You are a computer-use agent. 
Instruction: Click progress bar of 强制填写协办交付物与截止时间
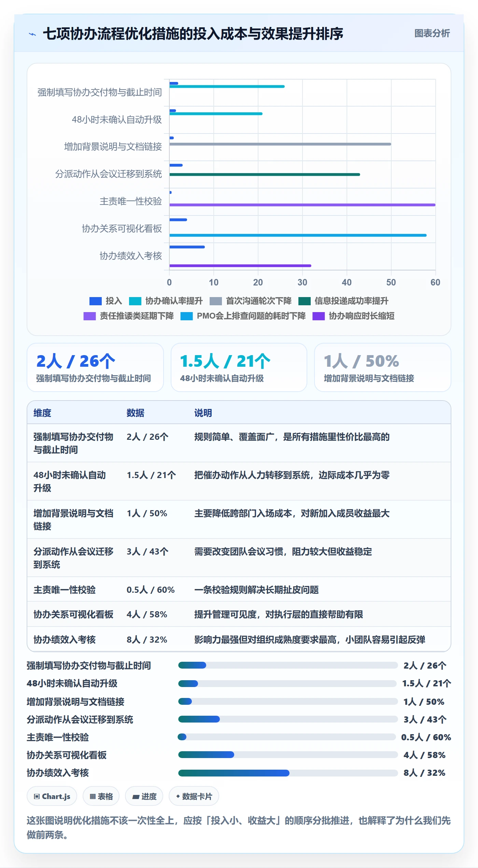point(288,665)
